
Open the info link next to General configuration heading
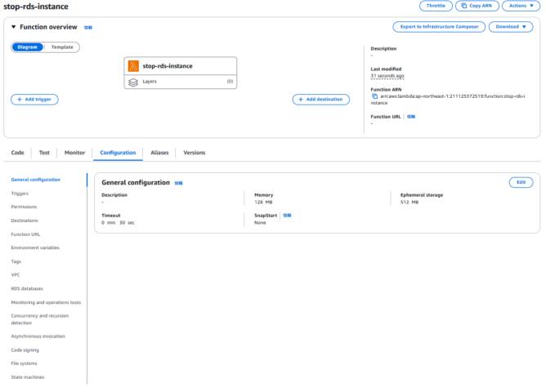click(x=178, y=183)
